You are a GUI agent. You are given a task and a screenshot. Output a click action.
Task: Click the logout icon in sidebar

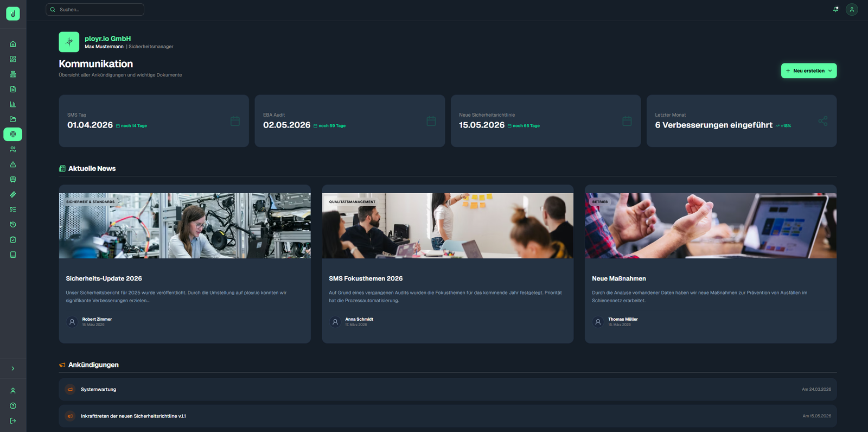[x=13, y=421]
